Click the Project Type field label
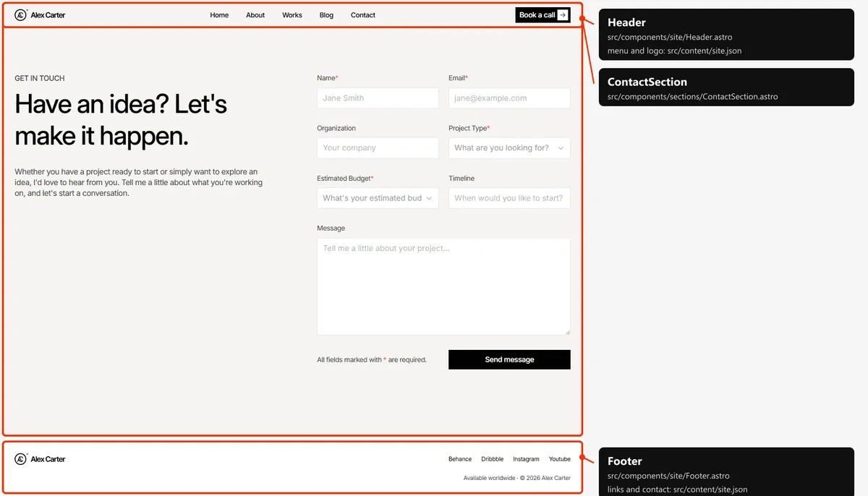This screenshot has height=496, width=868. (469, 128)
